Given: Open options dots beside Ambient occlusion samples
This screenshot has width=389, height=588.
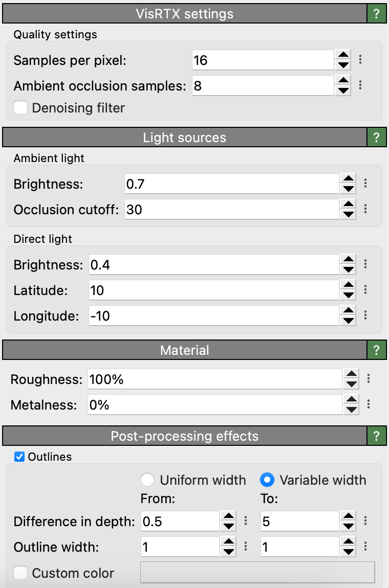Looking at the screenshot, I should click(361, 85).
